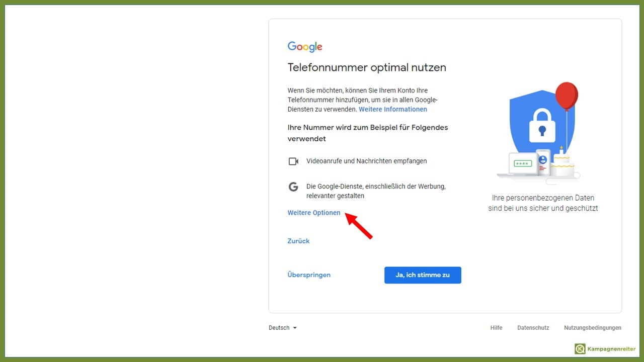Open the Deutsch language dropdown
The image size is (644, 362).
[283, 328]
